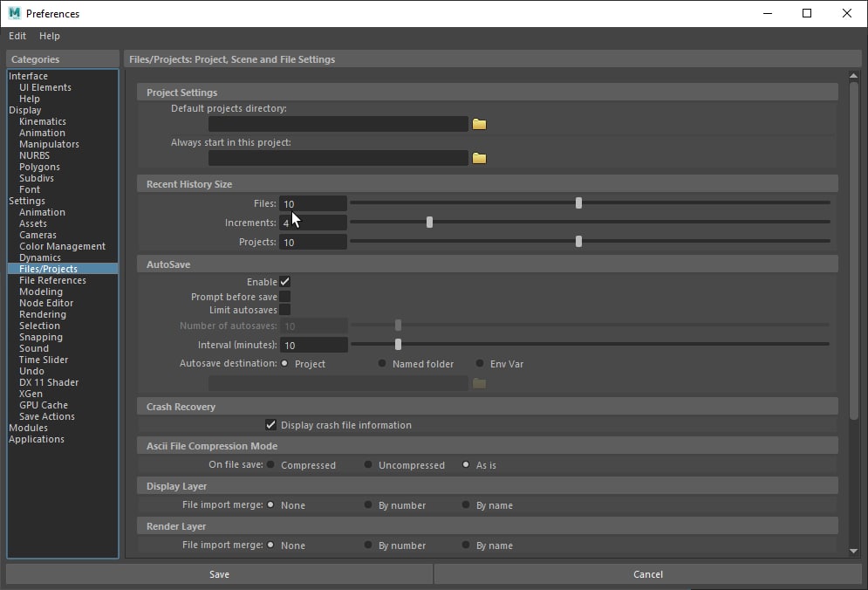Set Render Layer merge By number
This screenshot has width=868, height=590.
(368, 545)
